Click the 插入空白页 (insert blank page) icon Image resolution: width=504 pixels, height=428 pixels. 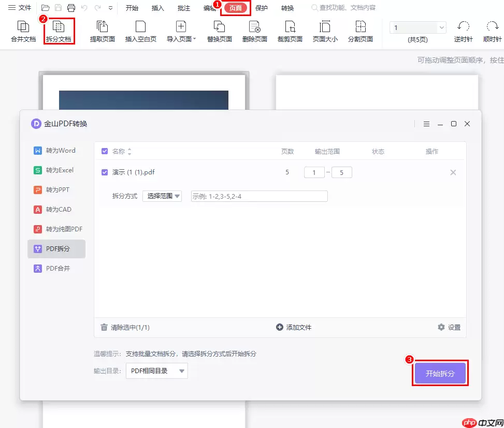140,31
